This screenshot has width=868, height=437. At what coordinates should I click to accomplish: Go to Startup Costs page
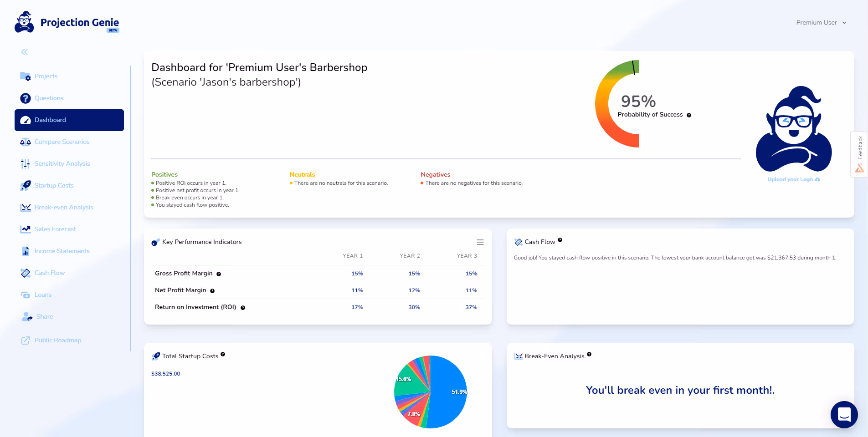tap(54, 185)
